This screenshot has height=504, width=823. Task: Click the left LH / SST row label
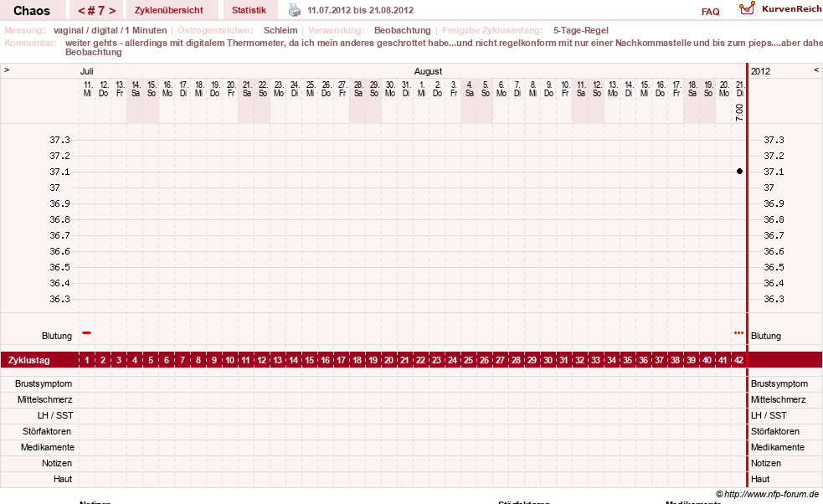pos(55,415)
